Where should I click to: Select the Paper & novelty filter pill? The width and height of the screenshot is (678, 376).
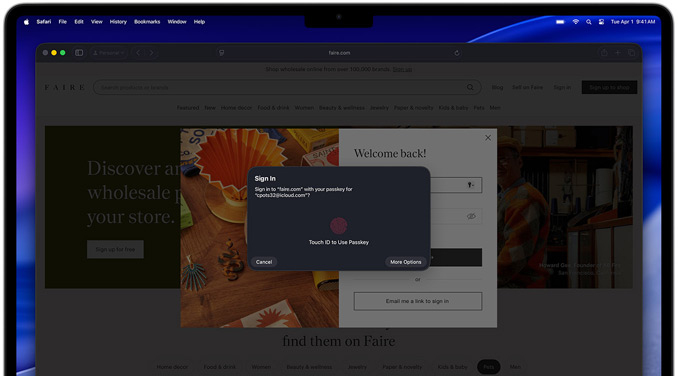[x=402, y=367]
